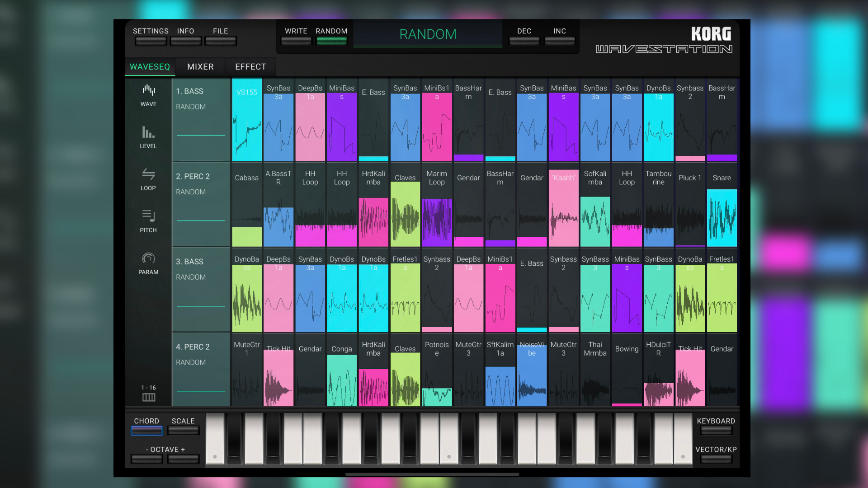Select the pink "Kaahh" step in lane 2

(563, 209)
